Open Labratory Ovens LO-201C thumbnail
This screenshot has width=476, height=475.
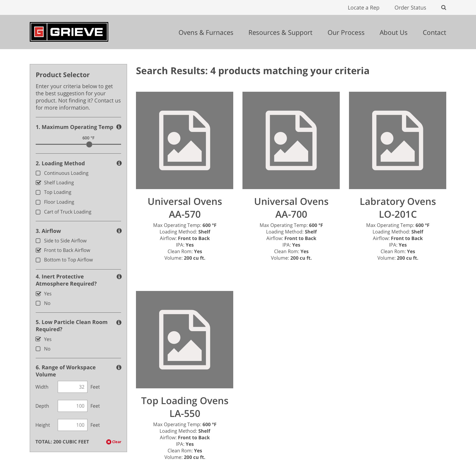tap(397, 140)
